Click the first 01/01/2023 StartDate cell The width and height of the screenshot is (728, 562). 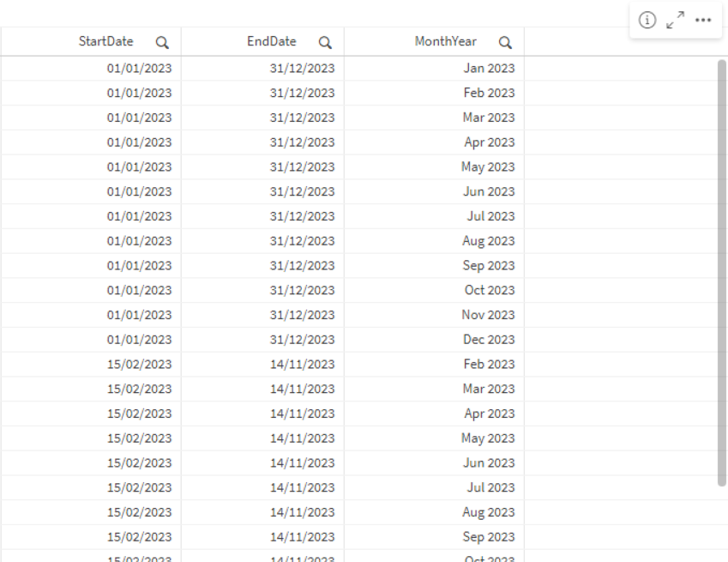(139, 69)
